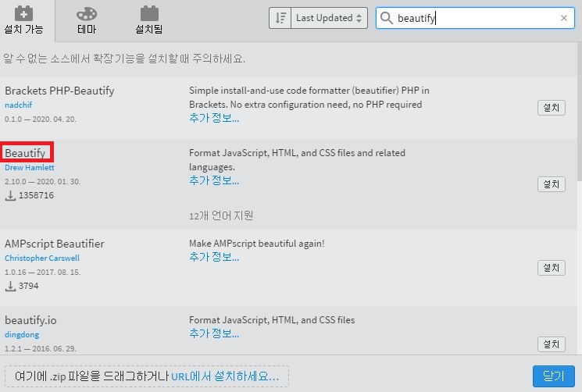Image resolution: width=582 pixels, height=392 pixels.
Task: Click the download icon beside 1358716
Action: click(x=10, y=195)
